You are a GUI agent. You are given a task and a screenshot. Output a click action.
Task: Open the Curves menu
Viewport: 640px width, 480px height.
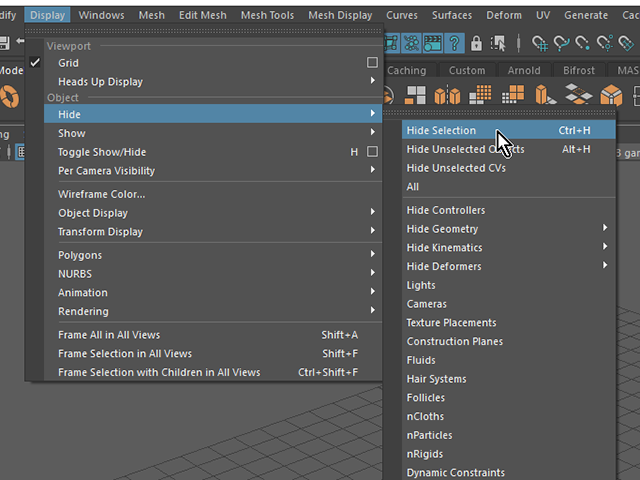click(402, 16)
